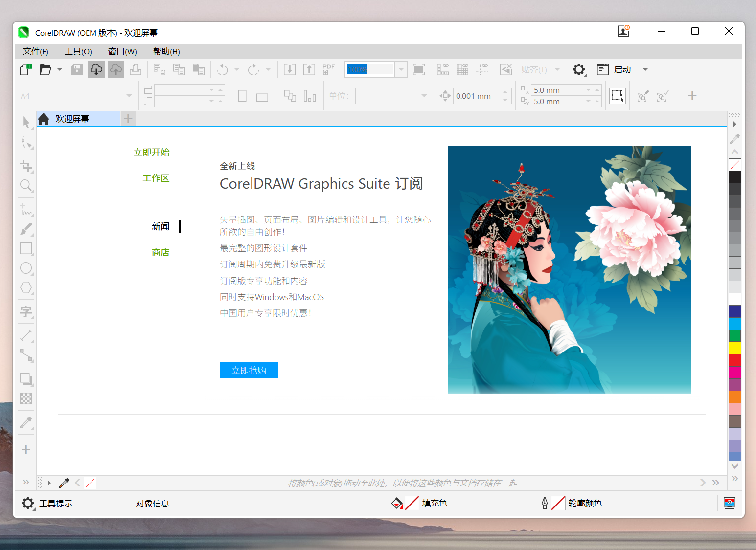Image resolution: width=756 pixels, height=550 pixels.
Task: Click the Undo arrow icon
Action: 222,69
